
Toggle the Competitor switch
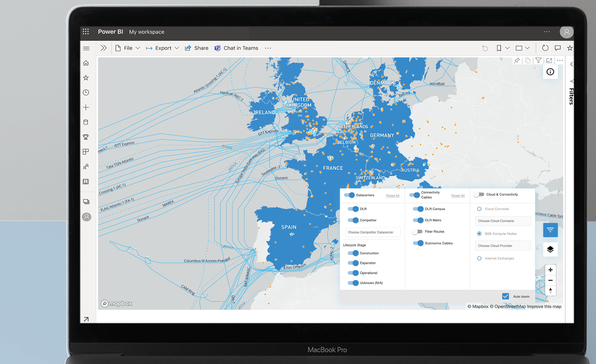(353, 220)
